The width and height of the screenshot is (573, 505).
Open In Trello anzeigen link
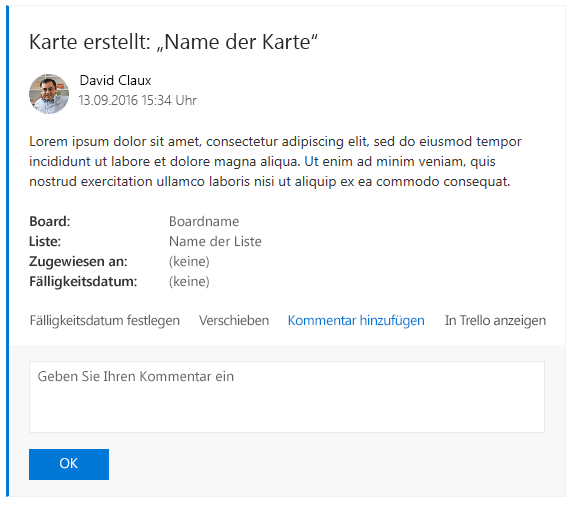tap(495, 320)
